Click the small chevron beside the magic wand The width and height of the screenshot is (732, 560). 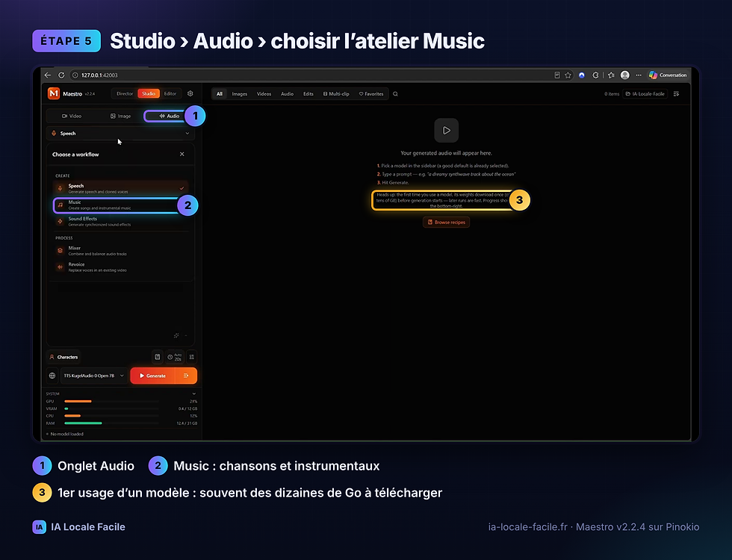click(186, 335)
